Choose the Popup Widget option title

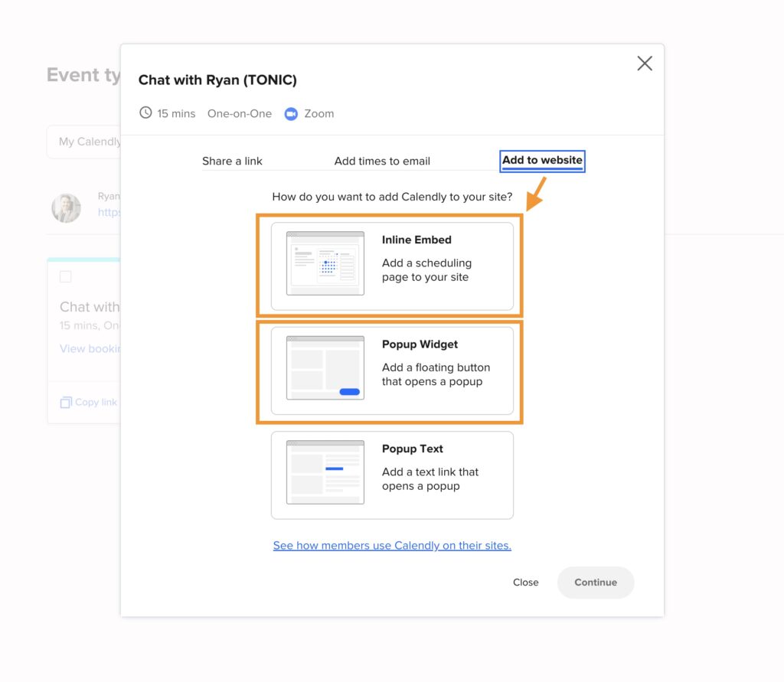[x=420, y=344]
